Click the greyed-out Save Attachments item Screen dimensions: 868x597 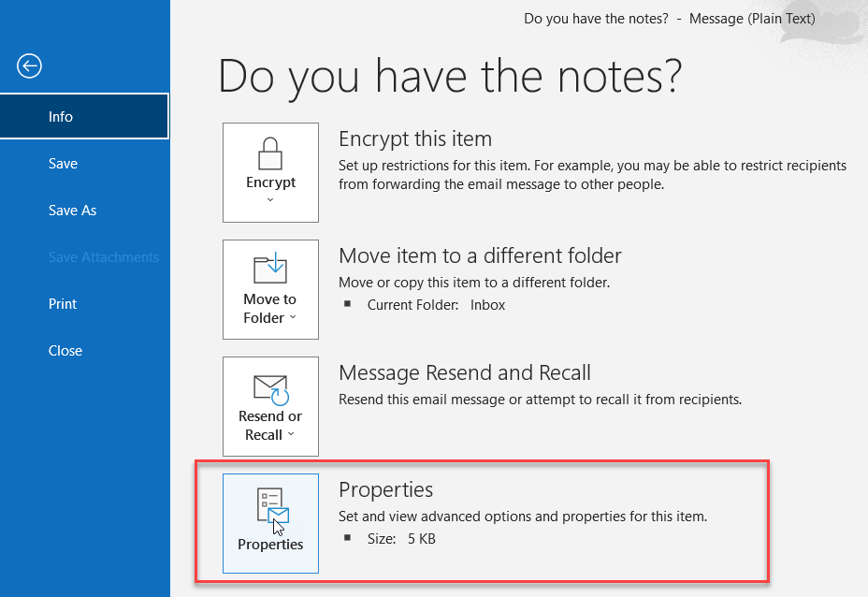point(103,257)
